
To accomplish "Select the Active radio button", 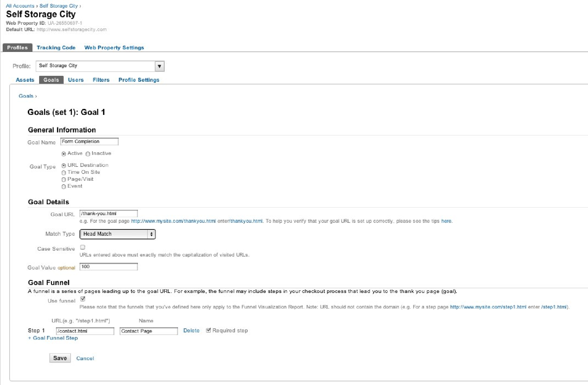I will pyautogui.click(x=64, y=154).
